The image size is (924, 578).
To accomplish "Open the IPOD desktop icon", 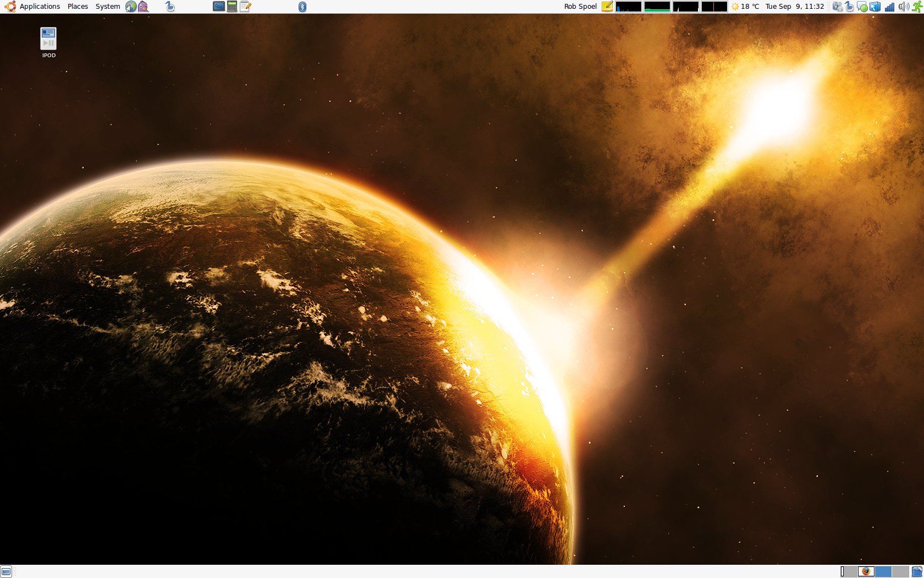I will click(x=48, y=43).
